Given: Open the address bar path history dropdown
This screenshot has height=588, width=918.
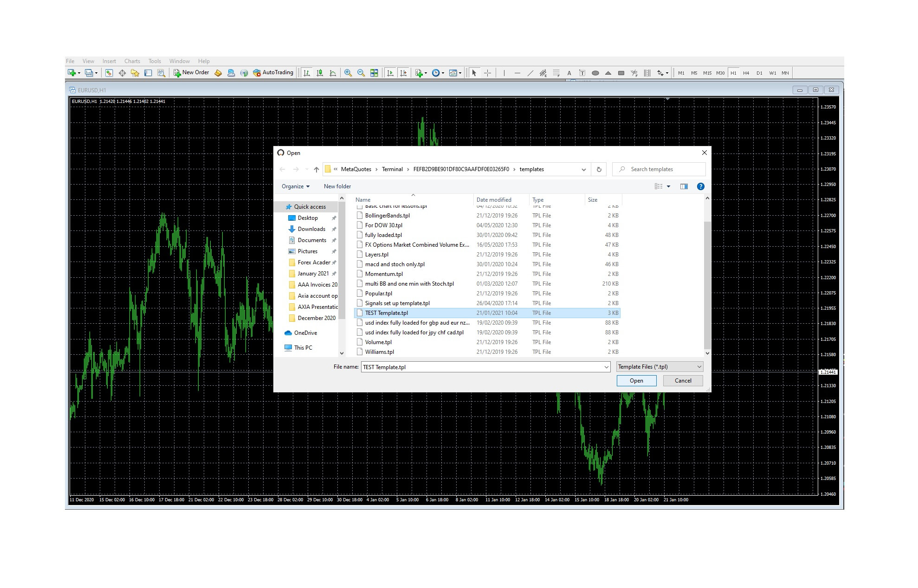Looking at the screenshot, I should tap(583, 170).
